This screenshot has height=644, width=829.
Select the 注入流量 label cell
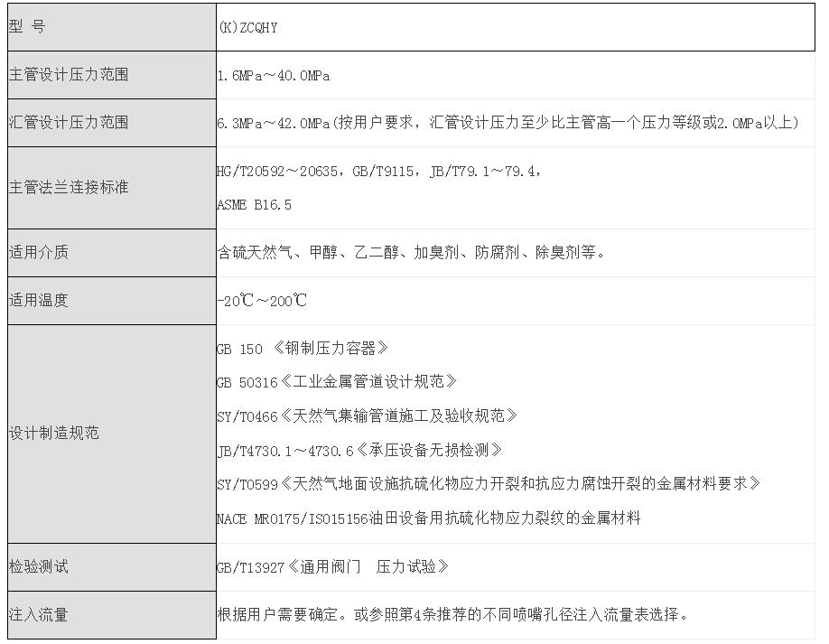(x=110, y=614)
